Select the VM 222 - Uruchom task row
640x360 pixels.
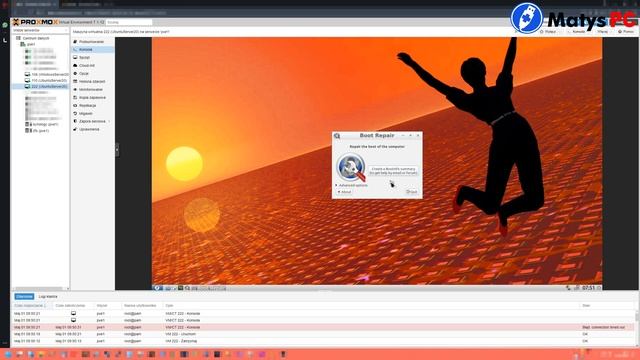tap(323, 334)
